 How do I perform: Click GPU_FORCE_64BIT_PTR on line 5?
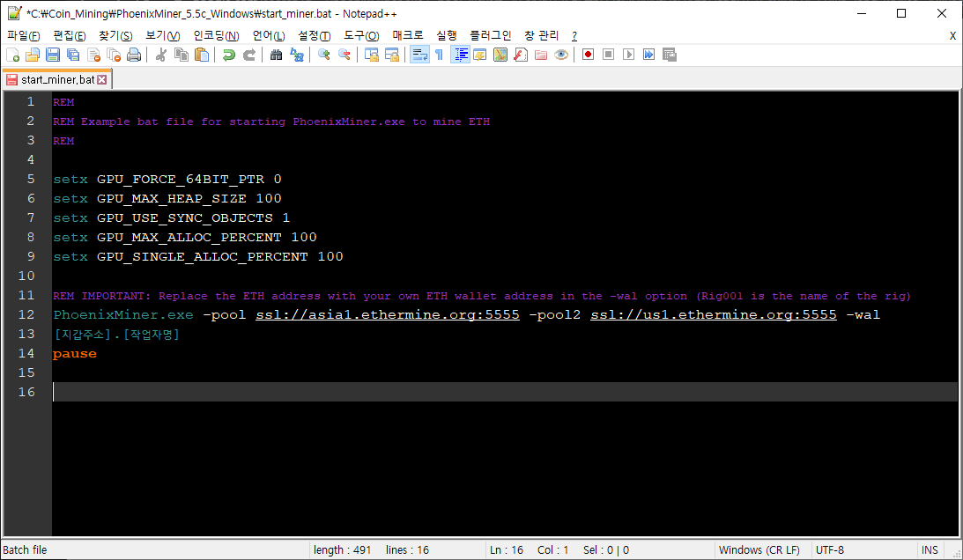(x=181, y=180)
